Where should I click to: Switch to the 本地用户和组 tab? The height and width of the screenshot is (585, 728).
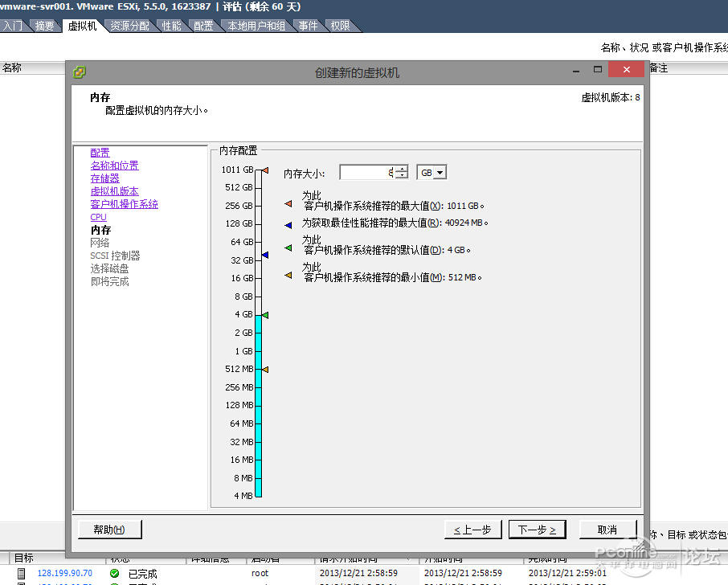coord(256,26)
